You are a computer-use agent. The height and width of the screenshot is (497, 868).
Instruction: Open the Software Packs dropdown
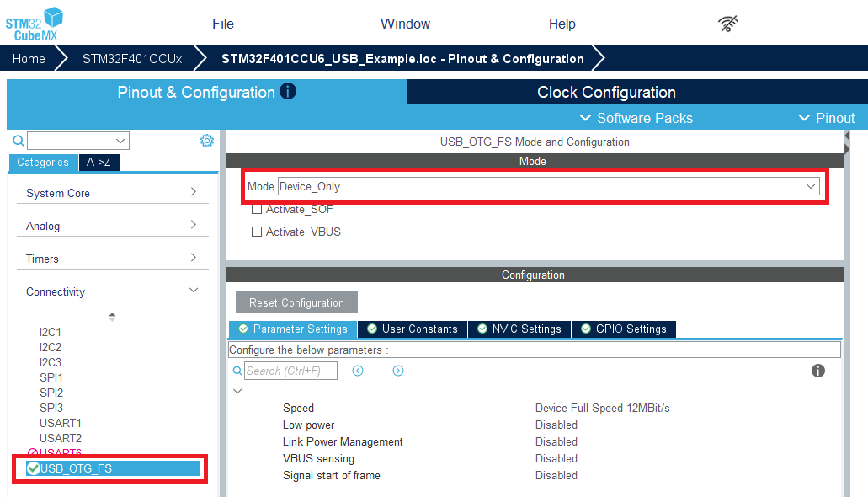coord(636,118)
